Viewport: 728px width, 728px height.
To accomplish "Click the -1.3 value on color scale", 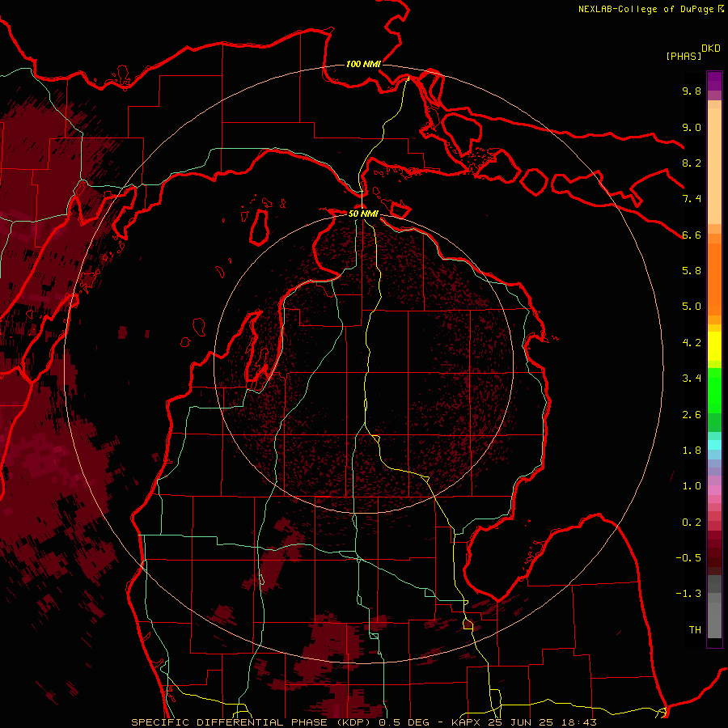I will 688,594.
